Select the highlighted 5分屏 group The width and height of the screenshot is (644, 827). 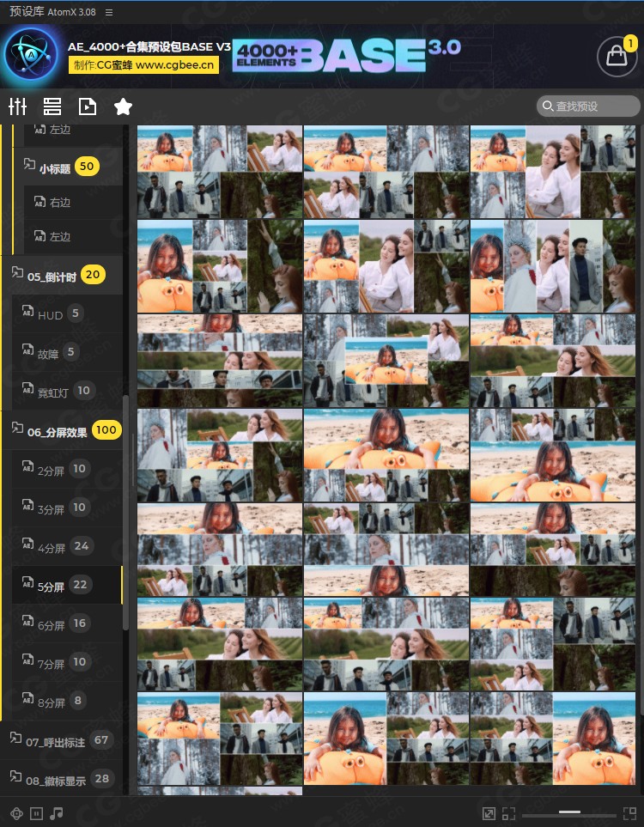67,585
